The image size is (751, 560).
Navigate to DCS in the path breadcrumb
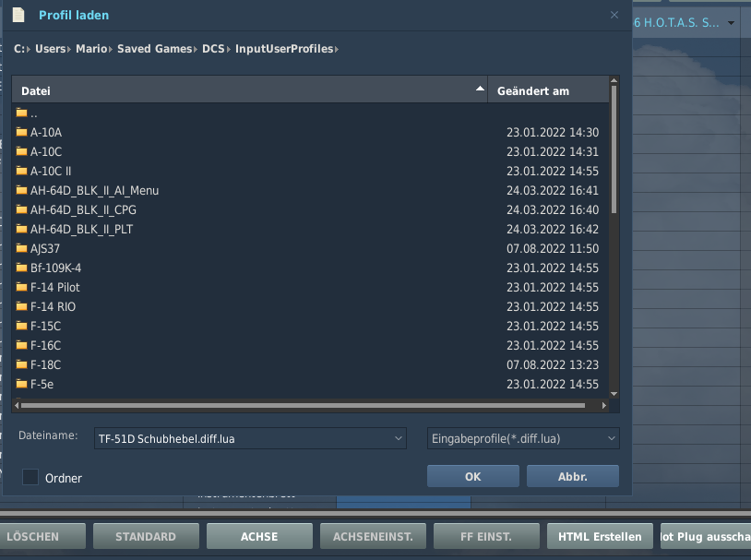[213, 49]
